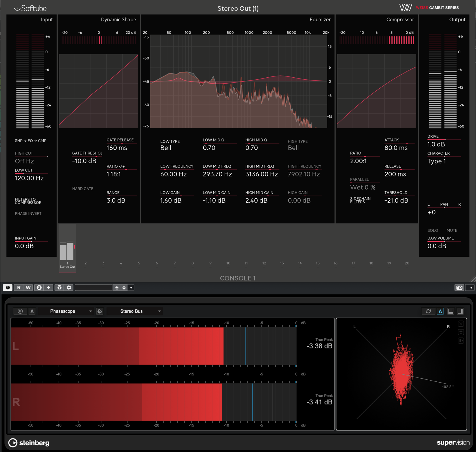Change the SHP → EQ → CMP routing order
This screenshot has height=452, width=476.
click(x=31, y=141)
